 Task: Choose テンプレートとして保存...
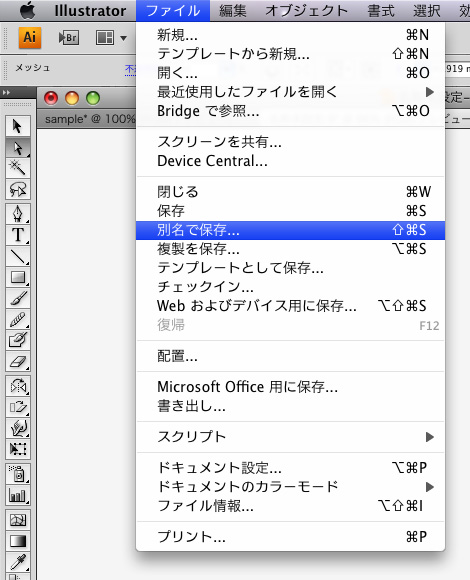pyautogui.click(x=290, y=268)
